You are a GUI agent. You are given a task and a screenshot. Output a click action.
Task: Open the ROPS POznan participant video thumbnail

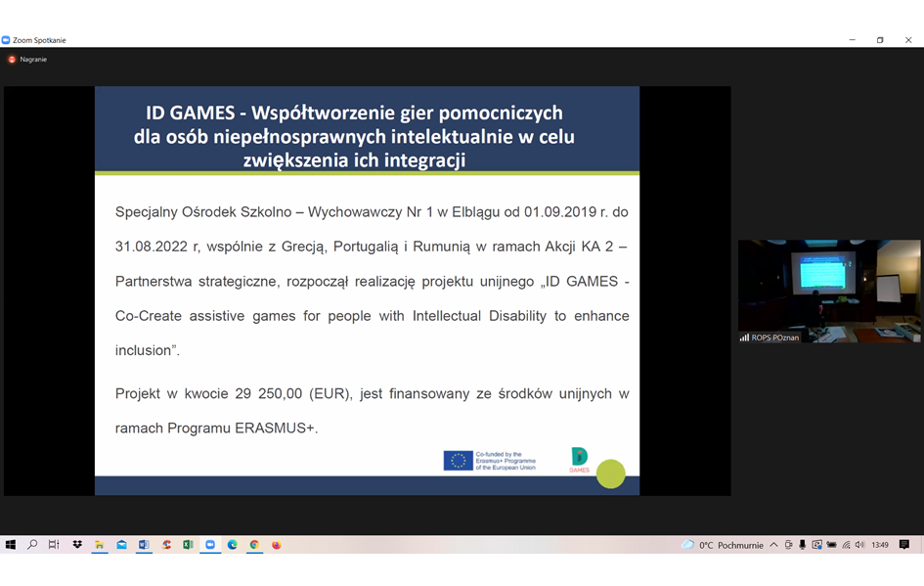(x=828, y=291)
